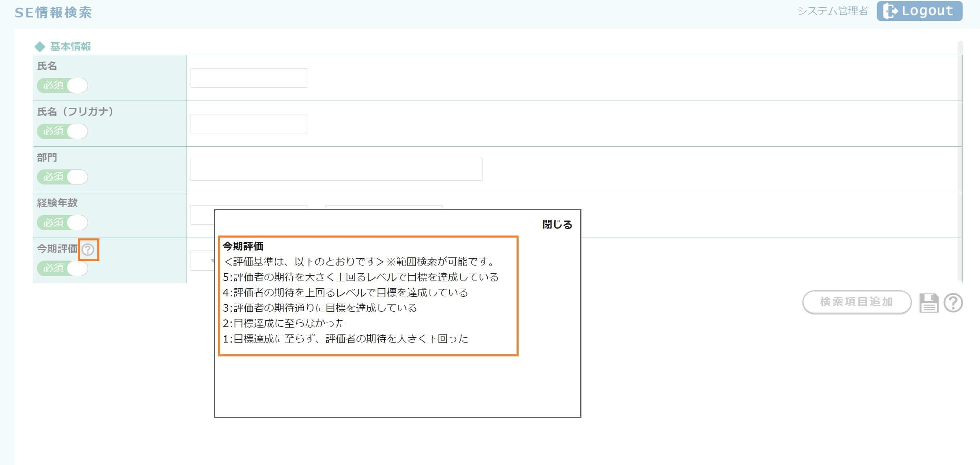Focus the 氏名（フリガナ） input field

(x=249, y=124)
